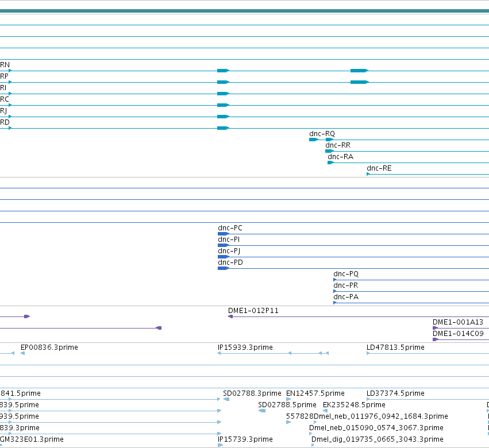Click the IP15939.3prime EST label
489x448 pixels.
point(245,347)
